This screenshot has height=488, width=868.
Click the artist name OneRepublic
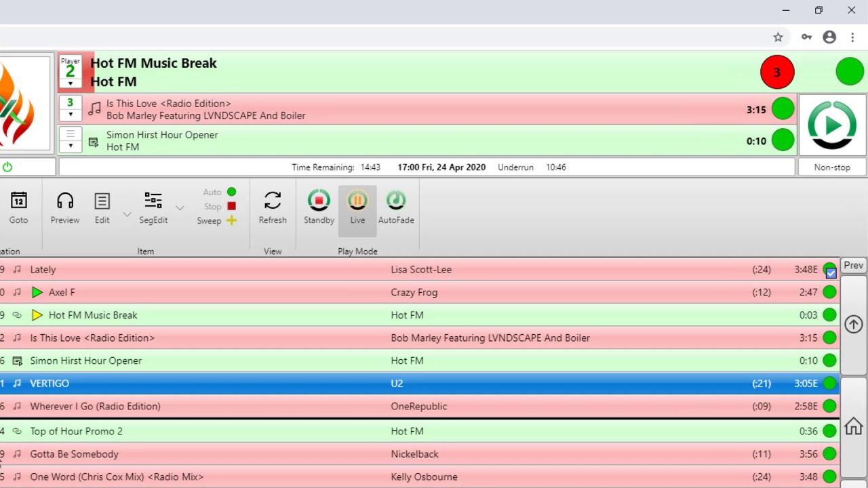coord(418,406)
